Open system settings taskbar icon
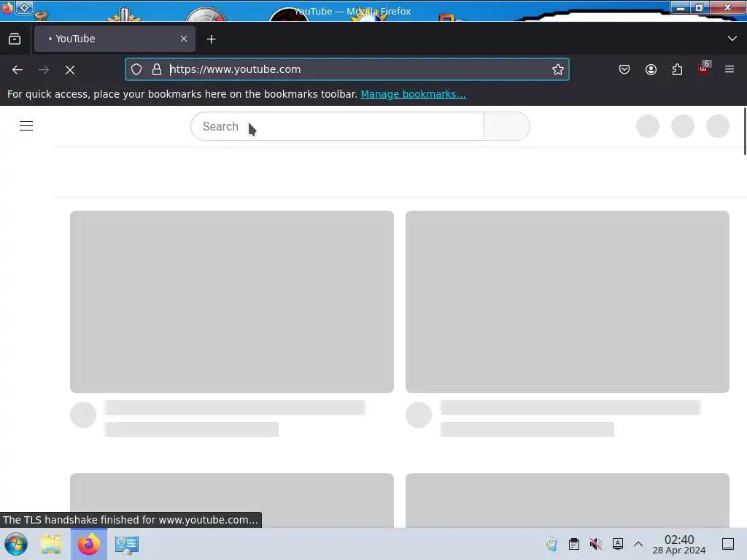The height and width of the screenshot is (560, 747). click(x=127, y=544)
